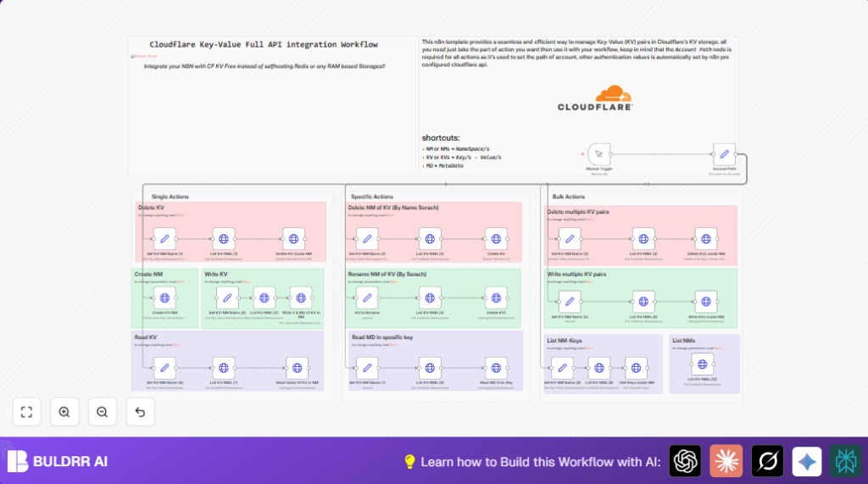
Task: Click the 'shortcuts:' heading
Action: click(441, 138)
